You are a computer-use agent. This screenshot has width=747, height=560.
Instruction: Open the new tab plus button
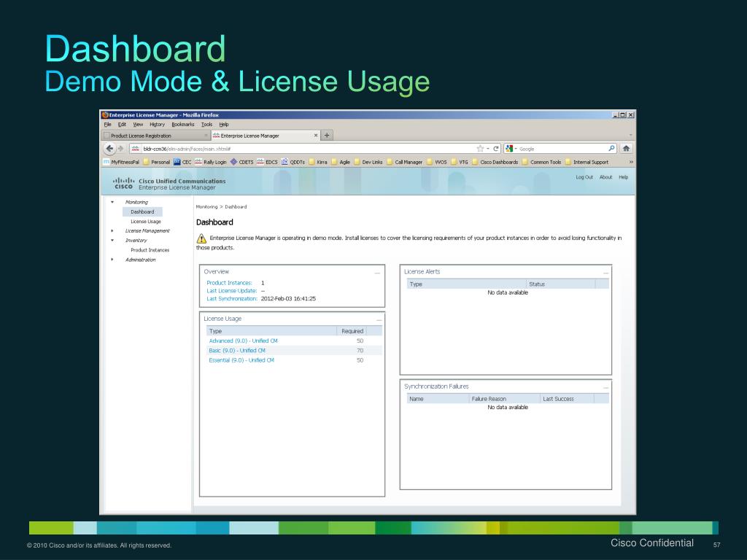tap(327, 135)
